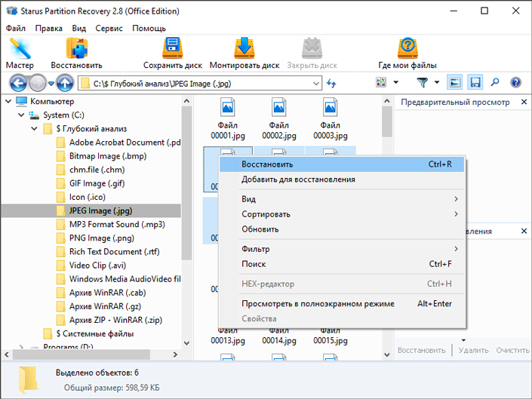532x399 pixels.
Task: Open Где мои файлы help icon
Action: pos(407,54)
